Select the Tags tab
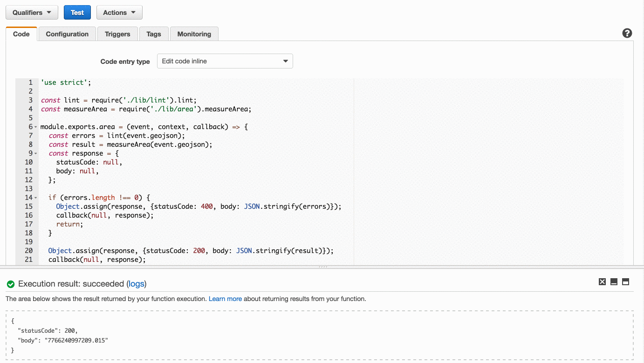Viewport: 644px width, 363px height. [x=154, y=34]
